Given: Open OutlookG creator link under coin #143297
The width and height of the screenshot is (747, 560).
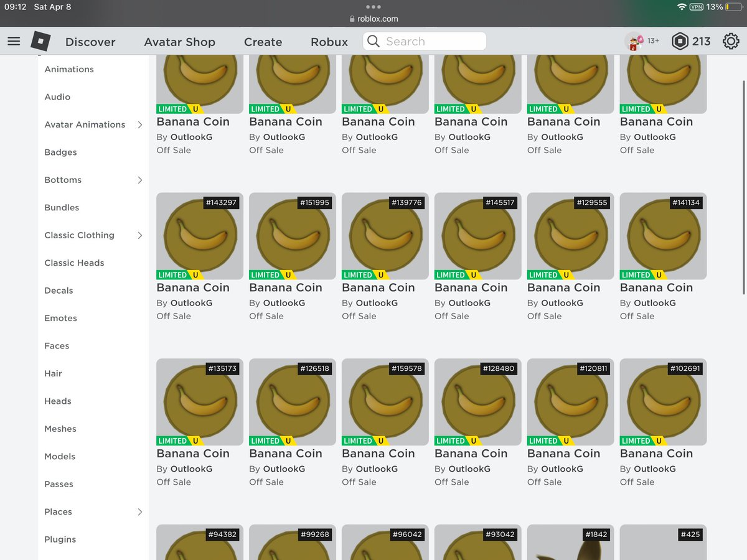Looking at the screenshot, I should 191,303.
